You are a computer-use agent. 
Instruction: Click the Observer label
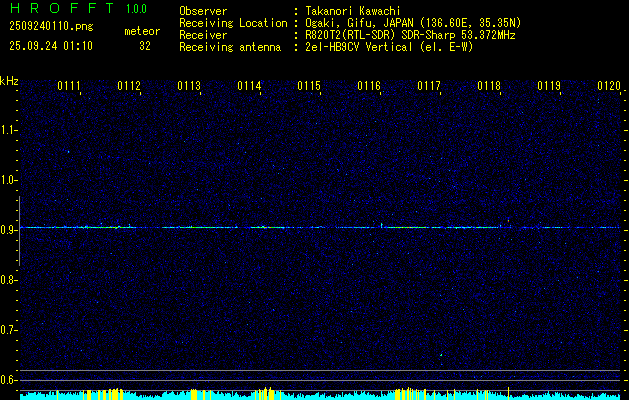point(203,11)
